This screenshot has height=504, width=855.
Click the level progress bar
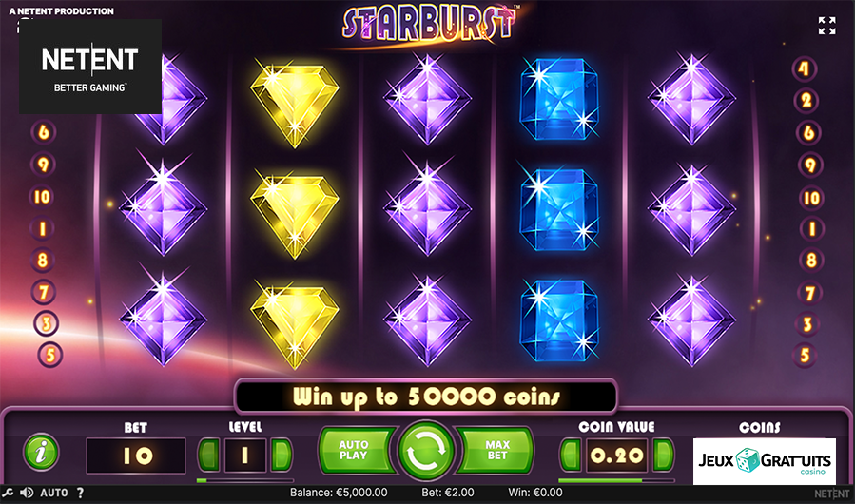click(x=244, y=480)
